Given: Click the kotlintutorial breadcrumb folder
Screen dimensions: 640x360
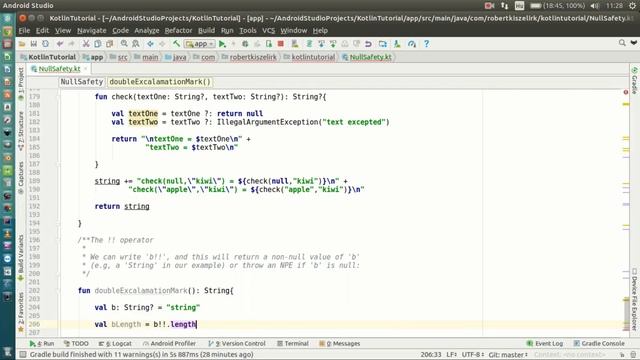Looking at the screenshot, I should click(309, 57).
